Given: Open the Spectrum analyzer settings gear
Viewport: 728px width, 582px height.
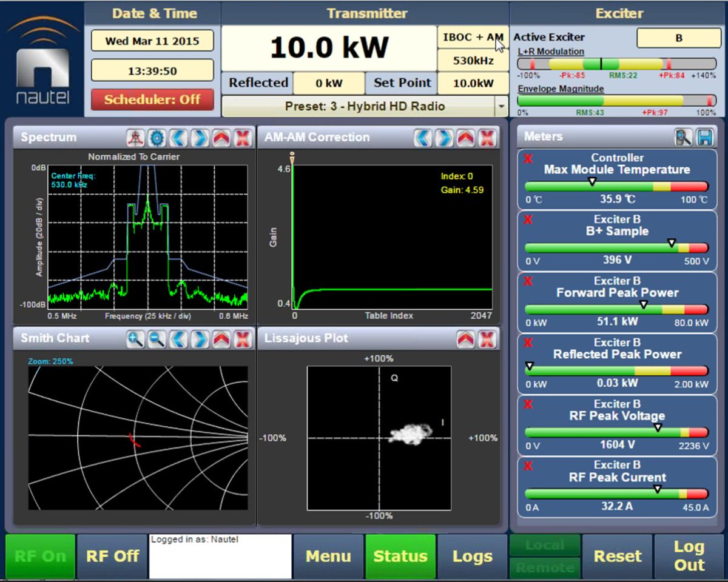Looking at the screenshot, I should [155, 138].
